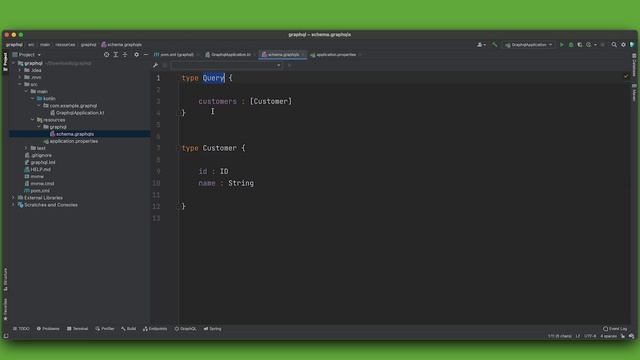The height and width of the screenshot is (360, 640).
Task: Select the schema.graphqls editor tab
Action: [282, 54]
